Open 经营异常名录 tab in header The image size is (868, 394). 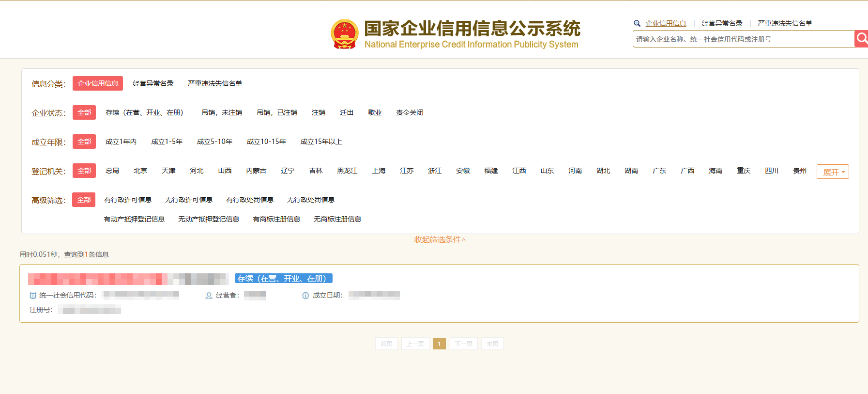click(x=721, y=23)
